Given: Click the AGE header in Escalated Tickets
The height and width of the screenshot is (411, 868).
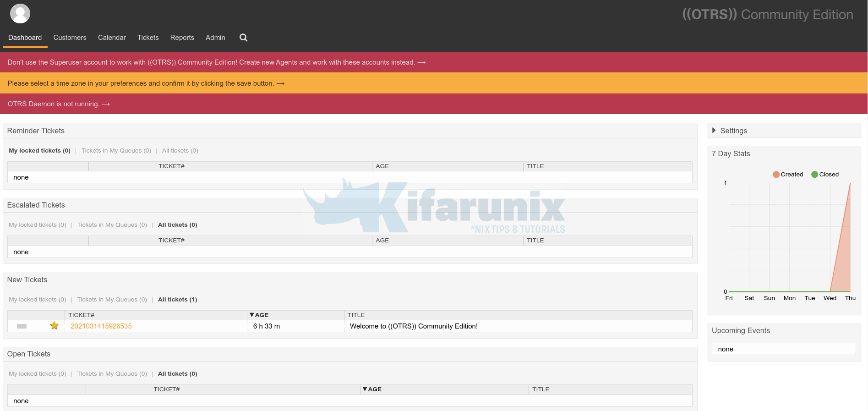Looking at the screenshot, I should click(382, 241).
